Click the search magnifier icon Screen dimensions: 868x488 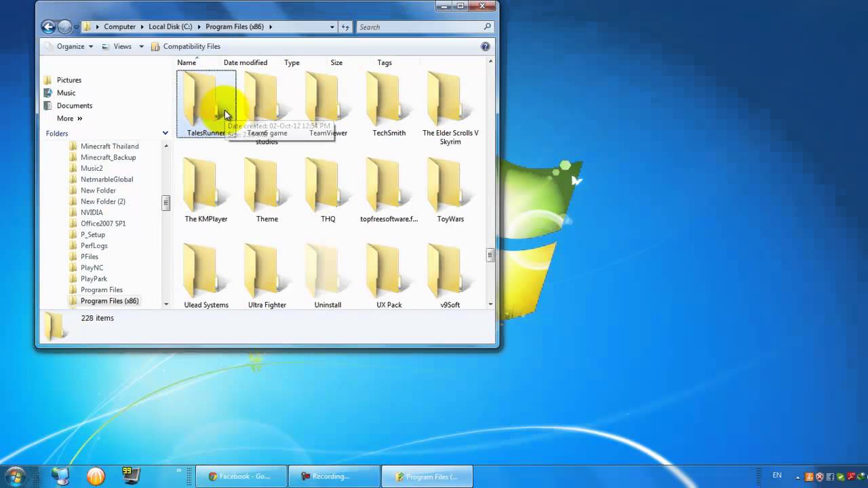(x=487, y=27)
